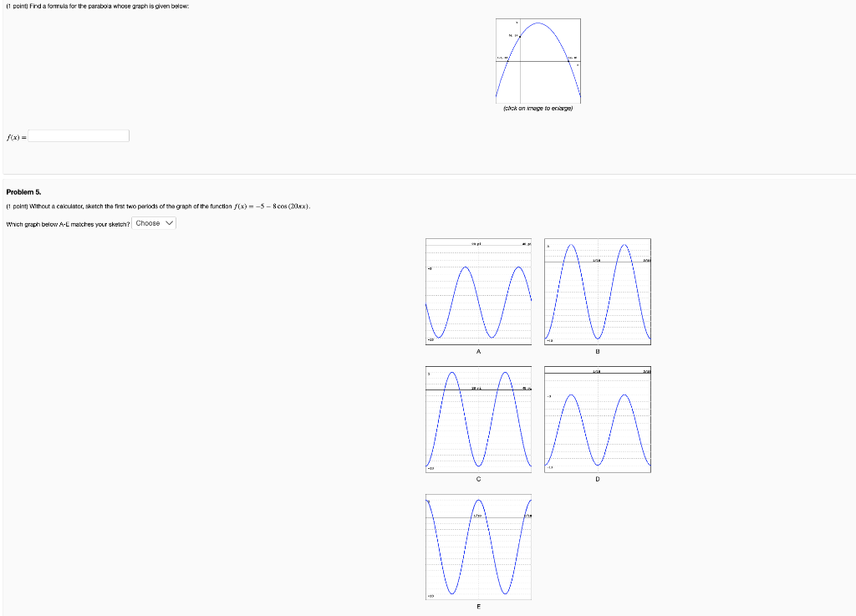Click the f(x) = label beside the answer box
This screenshot has width=856, height=616.
pyautogui.click(x=14, y=135)
